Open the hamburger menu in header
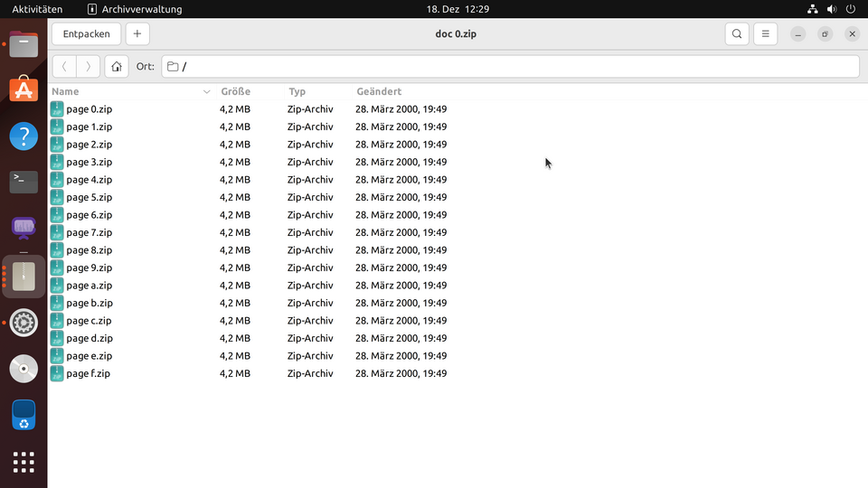This screenshot has height=488, width=868. 765,34
